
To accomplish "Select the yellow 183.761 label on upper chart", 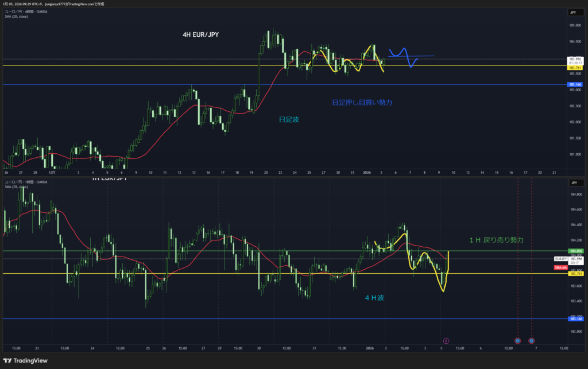I will (575, 68).
